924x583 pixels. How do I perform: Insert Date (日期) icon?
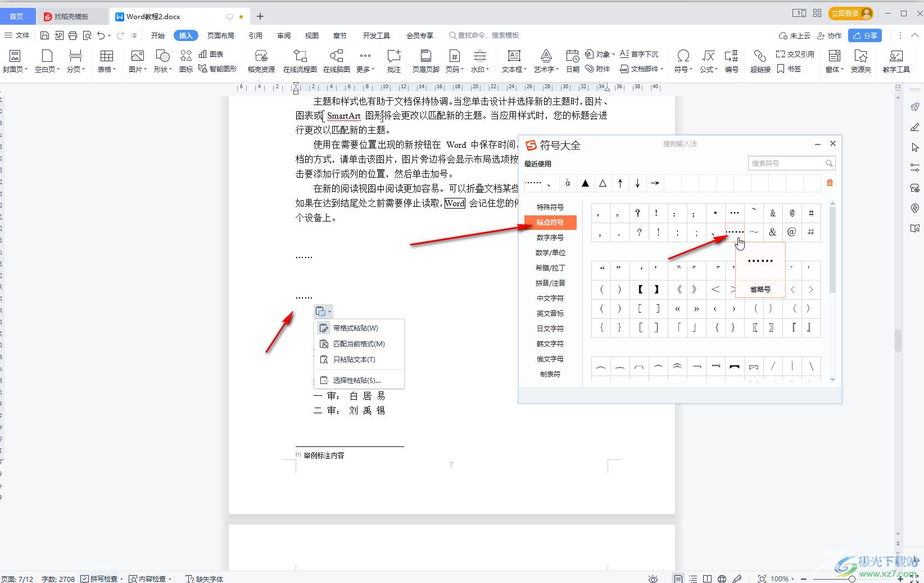[573, 61]
